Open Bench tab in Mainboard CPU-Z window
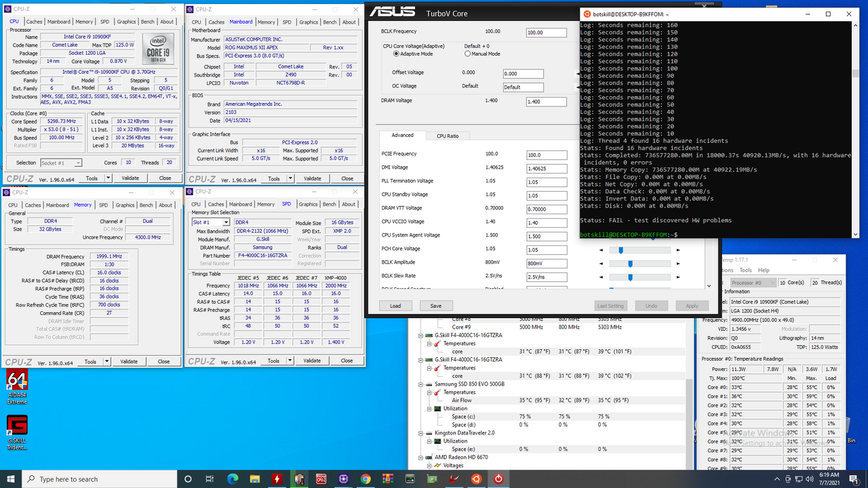This screenshot has height=488, width=868. (330, 22)
